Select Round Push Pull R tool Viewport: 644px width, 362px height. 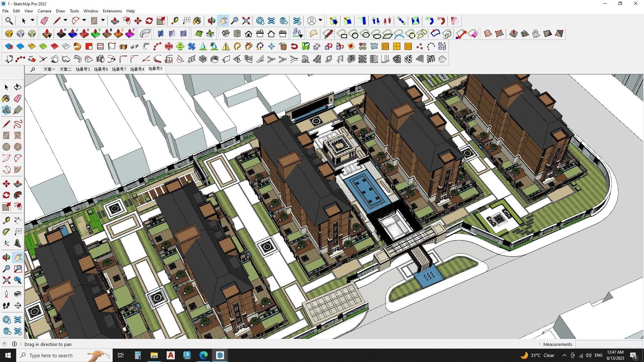pos(84,34)
